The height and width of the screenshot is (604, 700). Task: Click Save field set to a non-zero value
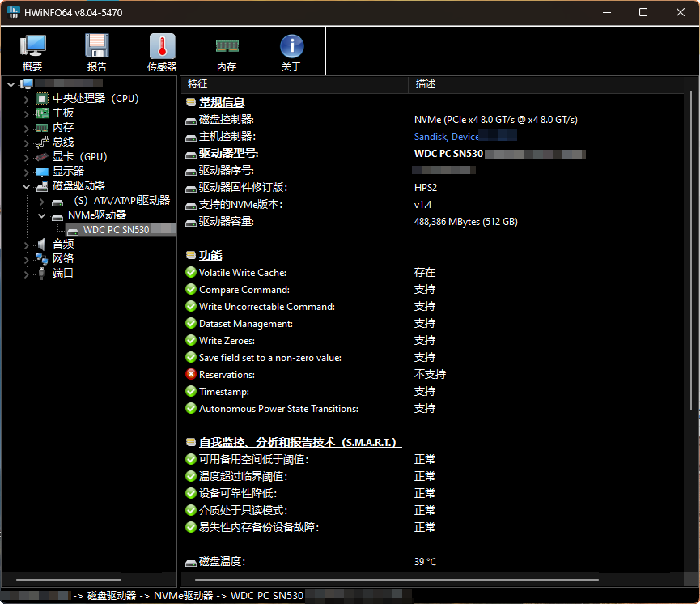[x=270, y=357]
